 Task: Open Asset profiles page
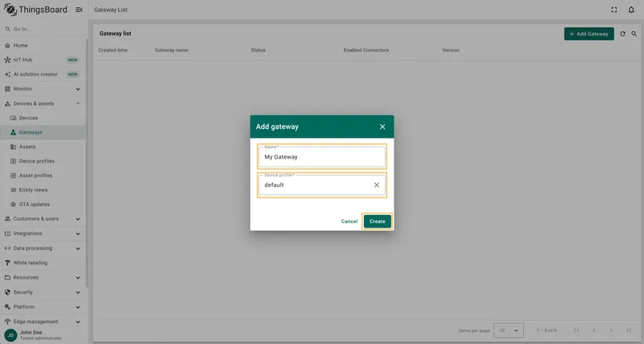click(x=43, y=176)
